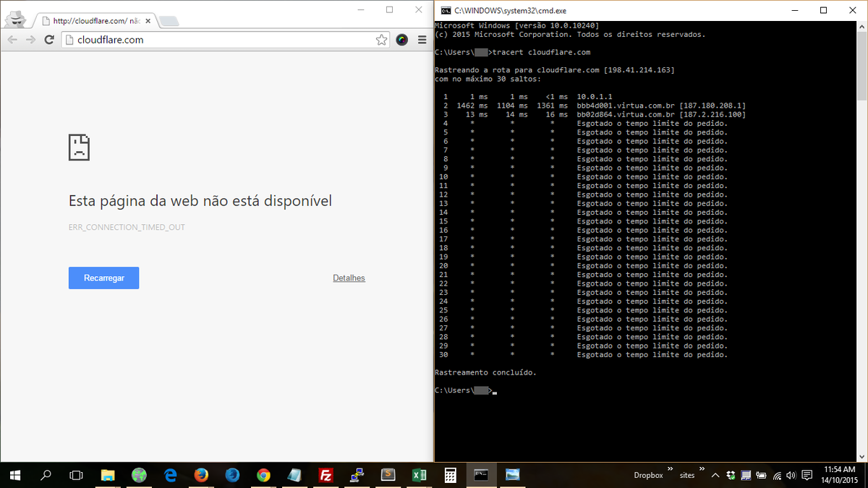Open the volume speaker tray icon
868x488 pixels.
[x=792, y=475]
